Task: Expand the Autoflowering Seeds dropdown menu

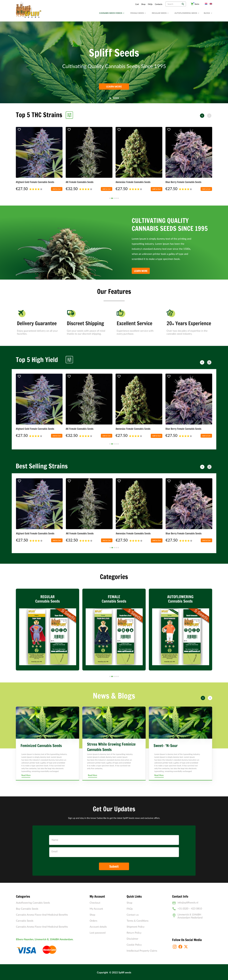Action: (187, 13)
